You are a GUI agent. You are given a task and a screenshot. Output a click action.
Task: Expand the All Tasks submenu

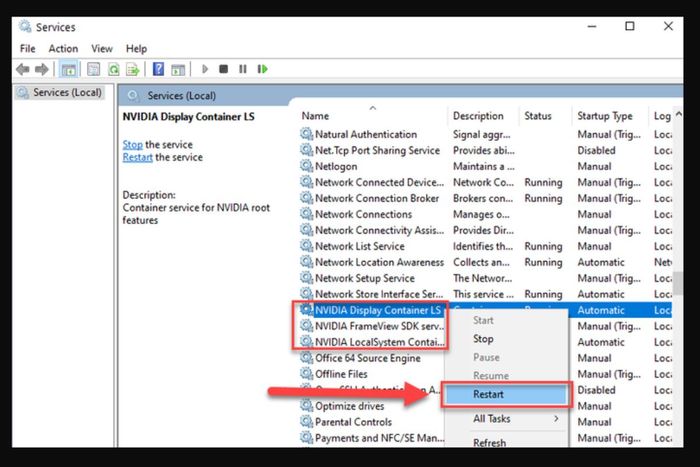click(506, 419)
